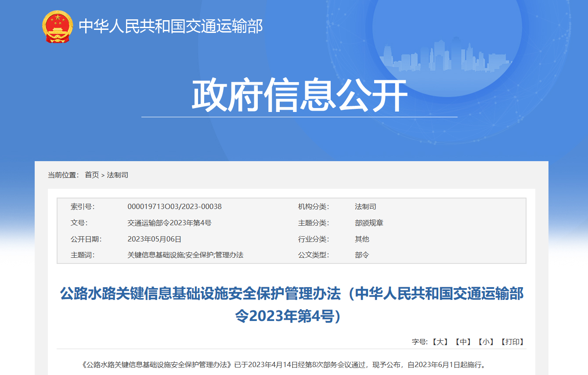
Task: Set font size to 中
Action: 463,342
